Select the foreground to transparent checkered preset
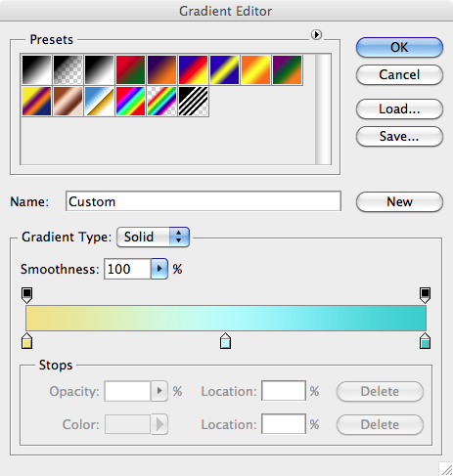 pyautogui.click(x=68, y=69)
